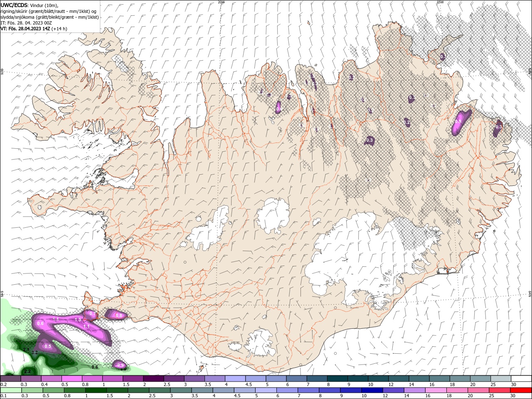
Task: Pick the white 30 snow legend swatch
Action: (521, 379)
